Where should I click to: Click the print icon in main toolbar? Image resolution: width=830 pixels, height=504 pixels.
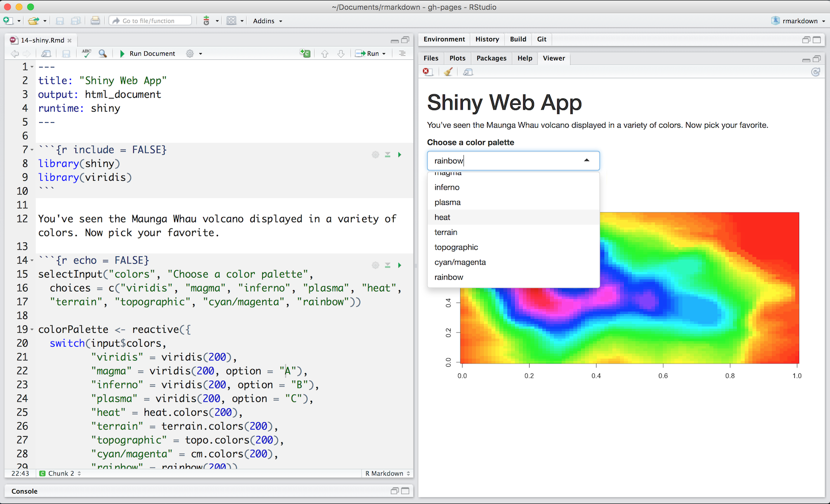pos(95,21)
